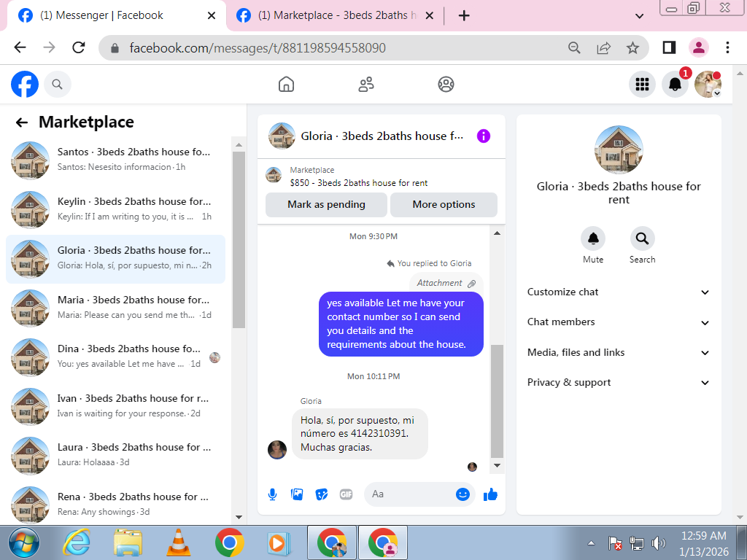Expand Media, files and links section

coord(619,353)
